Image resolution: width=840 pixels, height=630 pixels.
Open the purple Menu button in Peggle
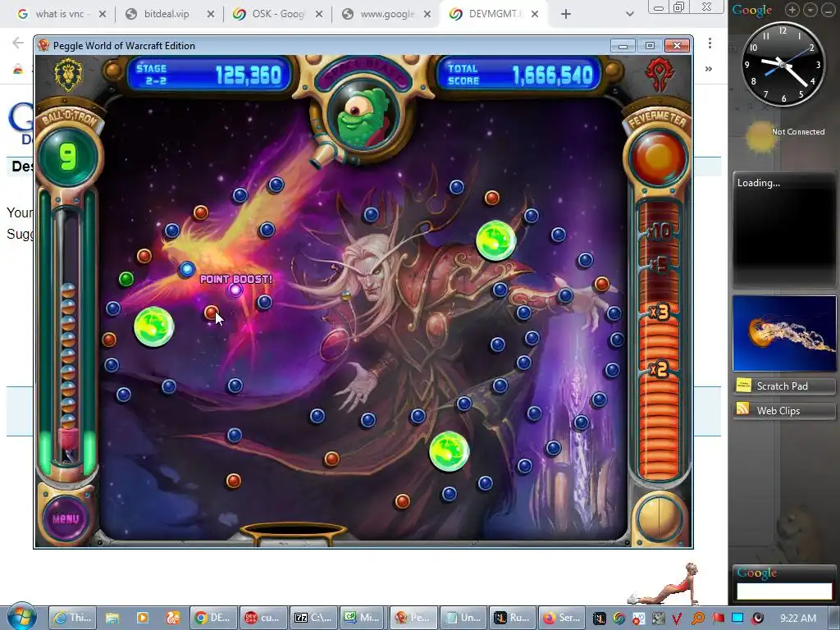(66, 518)
